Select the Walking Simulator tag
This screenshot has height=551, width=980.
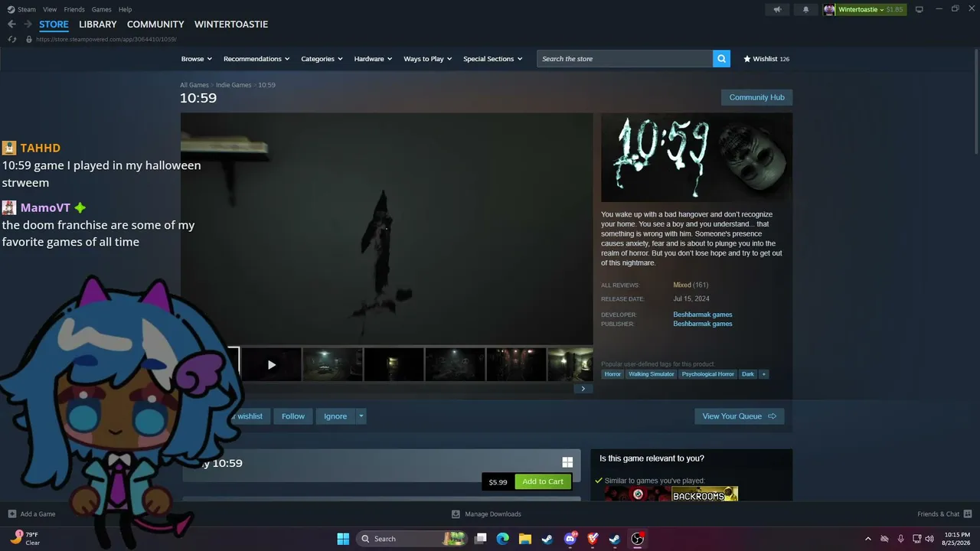(652, 374)
